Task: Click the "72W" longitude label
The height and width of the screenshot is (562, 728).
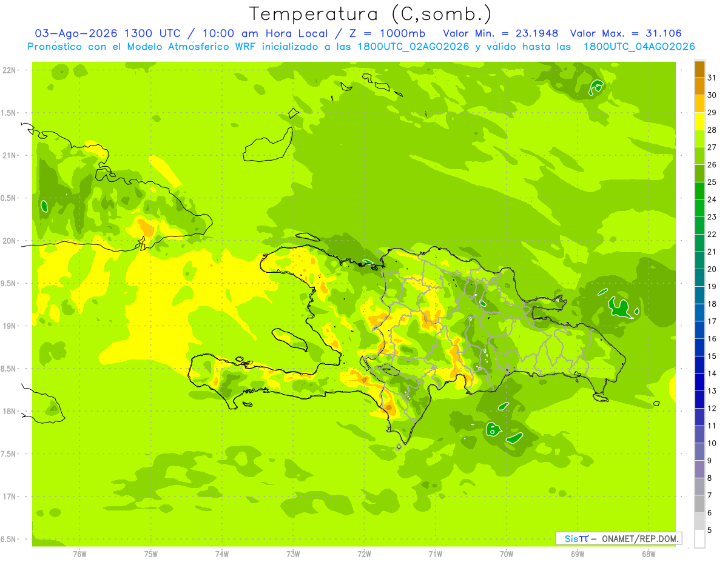Action: pos(364,554)
